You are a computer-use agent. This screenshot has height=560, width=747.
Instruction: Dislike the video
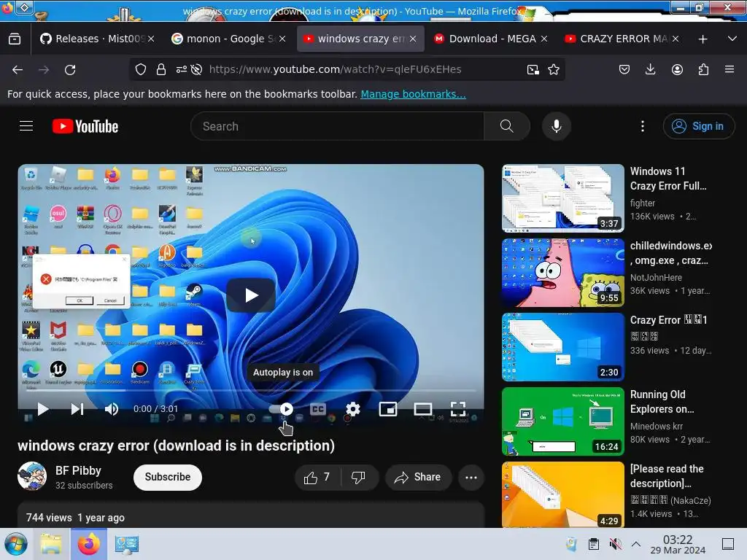(359, 477)
